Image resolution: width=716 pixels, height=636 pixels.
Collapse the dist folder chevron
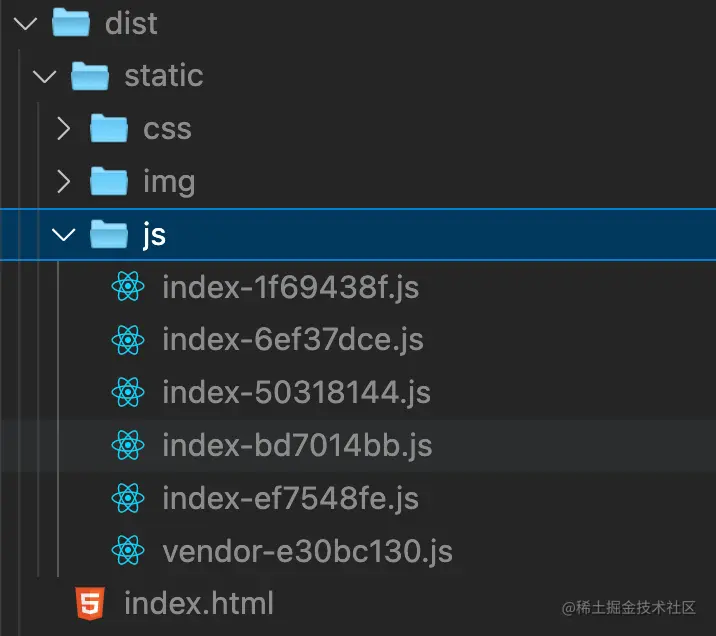26,24
